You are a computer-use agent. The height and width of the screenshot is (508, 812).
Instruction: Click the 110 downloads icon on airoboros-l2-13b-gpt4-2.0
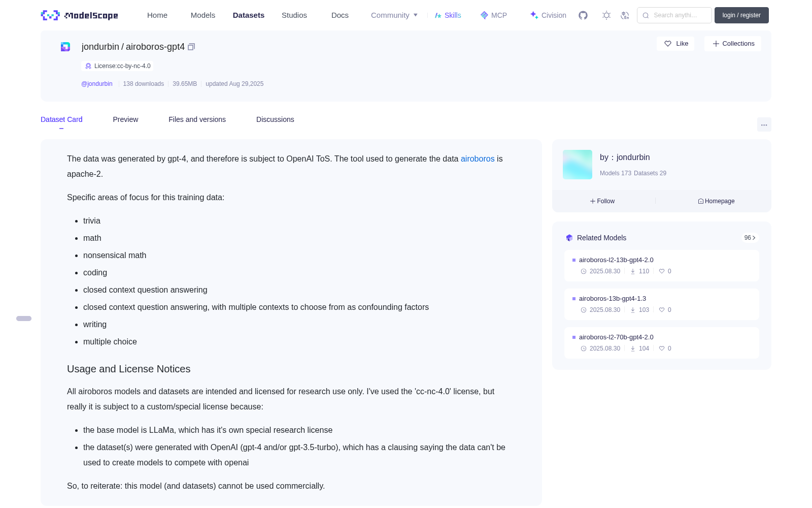633,271
